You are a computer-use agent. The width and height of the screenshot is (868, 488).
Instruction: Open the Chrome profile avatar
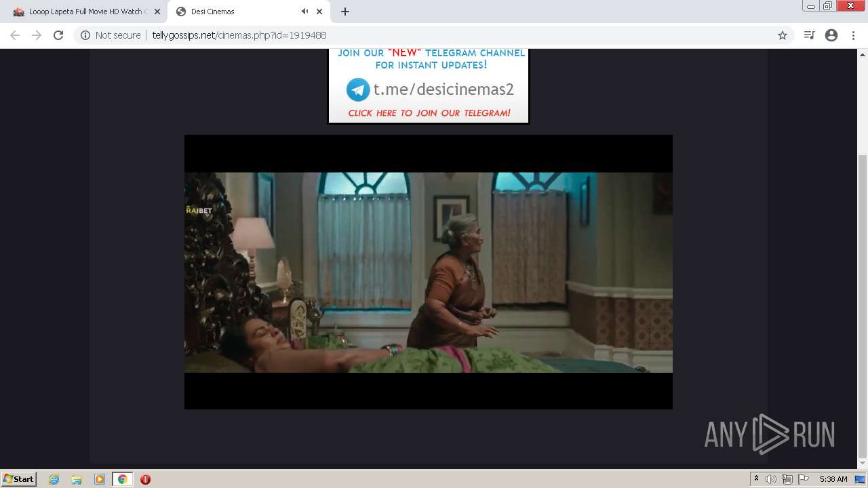pos(831,35)
